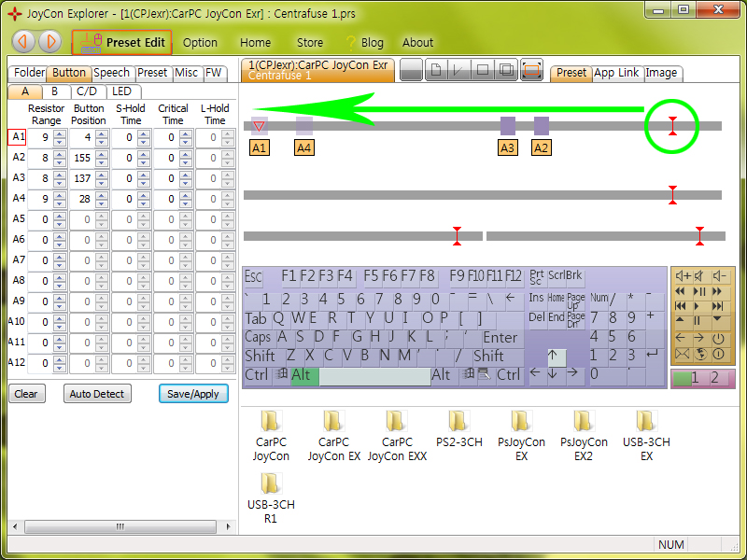Open the CarPC JoyCon EX folder
Screen dimensions: 747x560
[334, 435]
